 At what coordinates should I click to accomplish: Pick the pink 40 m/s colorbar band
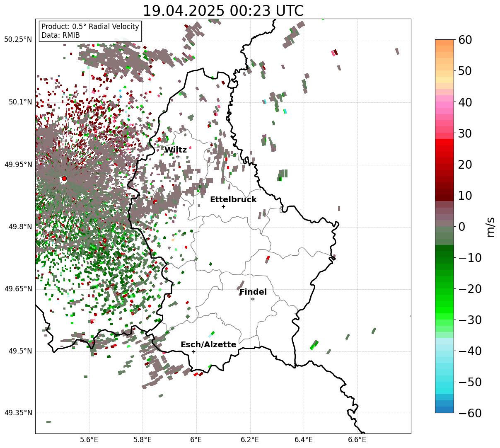click(444, 102)
